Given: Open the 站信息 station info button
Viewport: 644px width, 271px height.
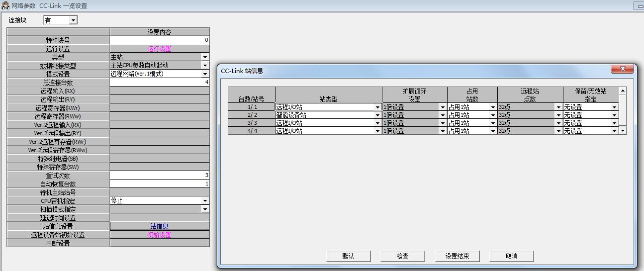Looking at the screenshot, I should [159, 226].
